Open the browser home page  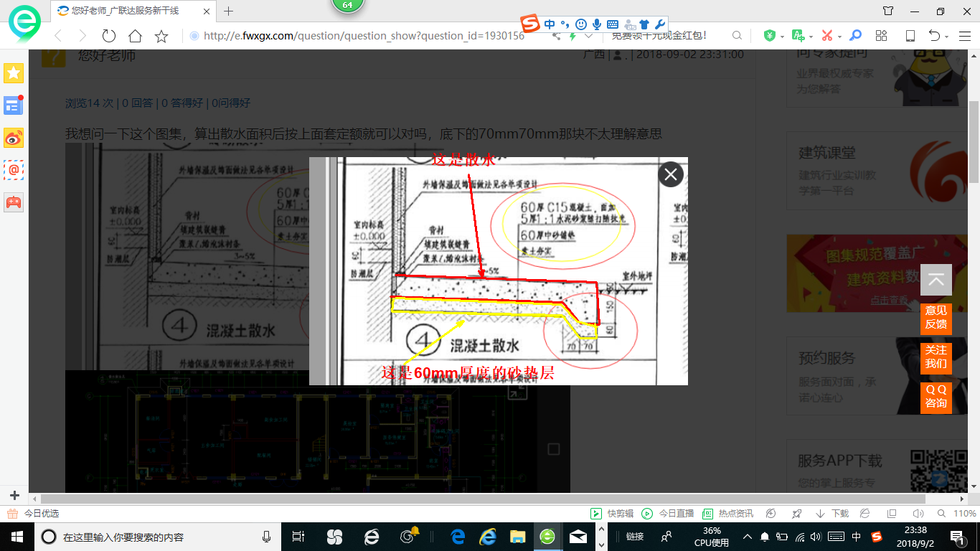pos(135,36)
